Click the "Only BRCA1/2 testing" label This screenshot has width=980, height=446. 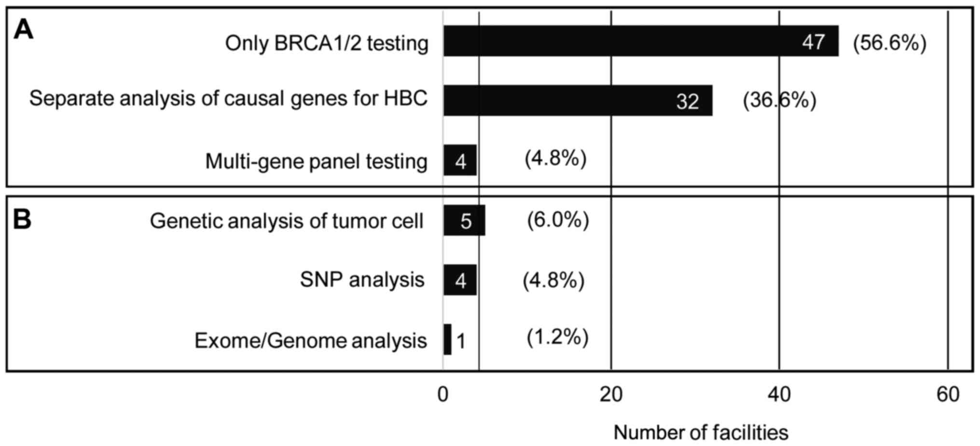coord(327,43)
